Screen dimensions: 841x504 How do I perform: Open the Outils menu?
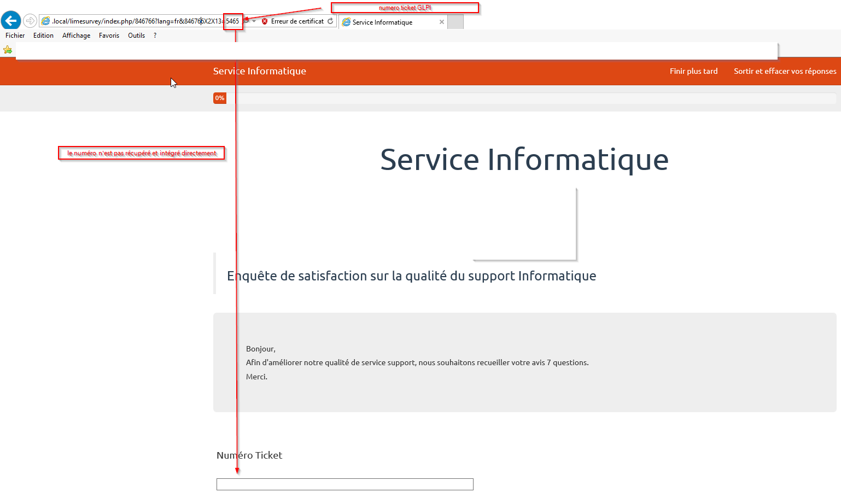click(136, 36)
